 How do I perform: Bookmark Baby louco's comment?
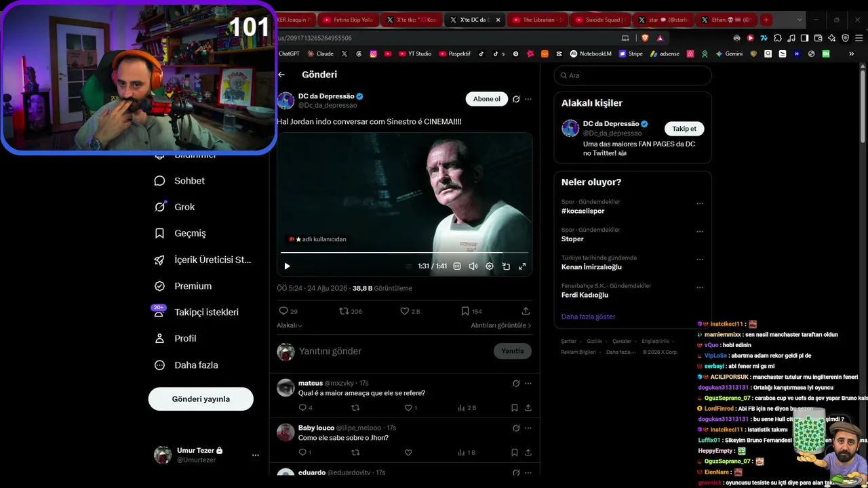515,452
